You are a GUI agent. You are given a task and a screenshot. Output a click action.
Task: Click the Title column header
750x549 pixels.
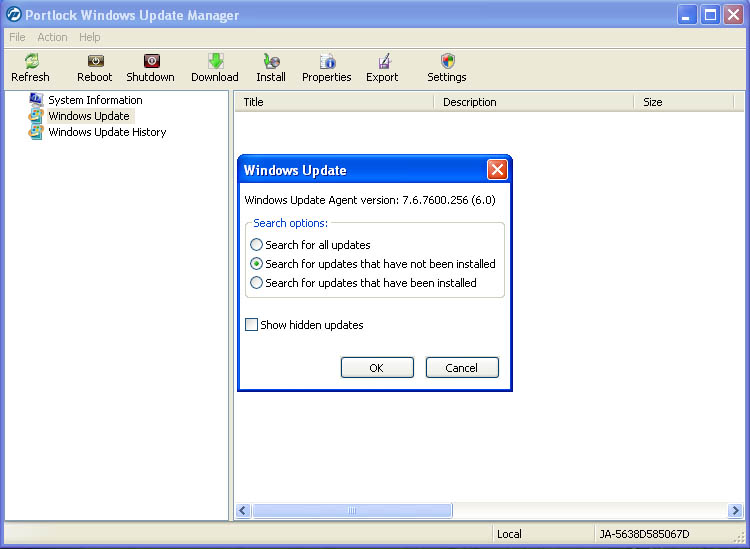(334, 102)
